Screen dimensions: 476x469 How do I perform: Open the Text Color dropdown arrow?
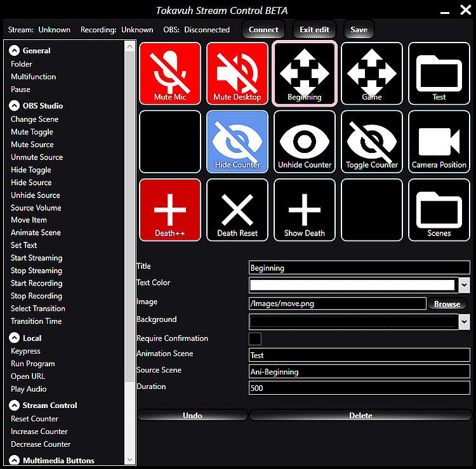(464, 286)
